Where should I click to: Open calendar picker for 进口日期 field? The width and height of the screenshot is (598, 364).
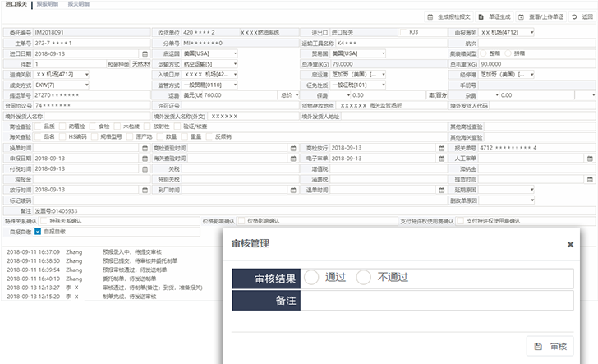click(145, 53)
